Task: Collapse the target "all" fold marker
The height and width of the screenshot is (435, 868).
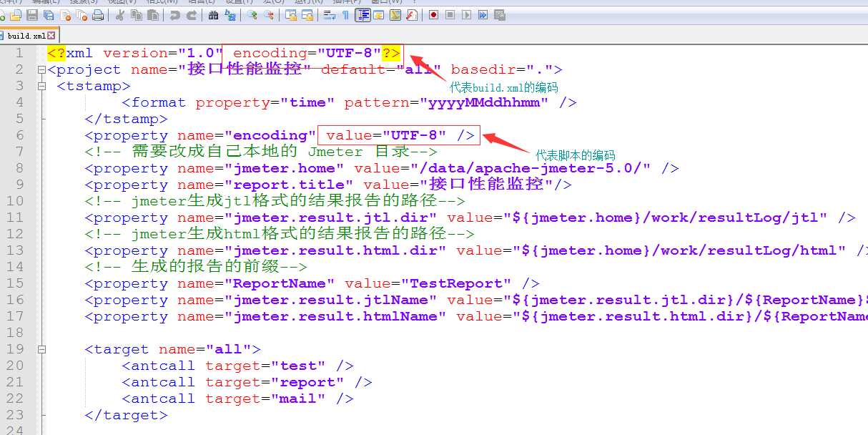Action: click(41, 349)
